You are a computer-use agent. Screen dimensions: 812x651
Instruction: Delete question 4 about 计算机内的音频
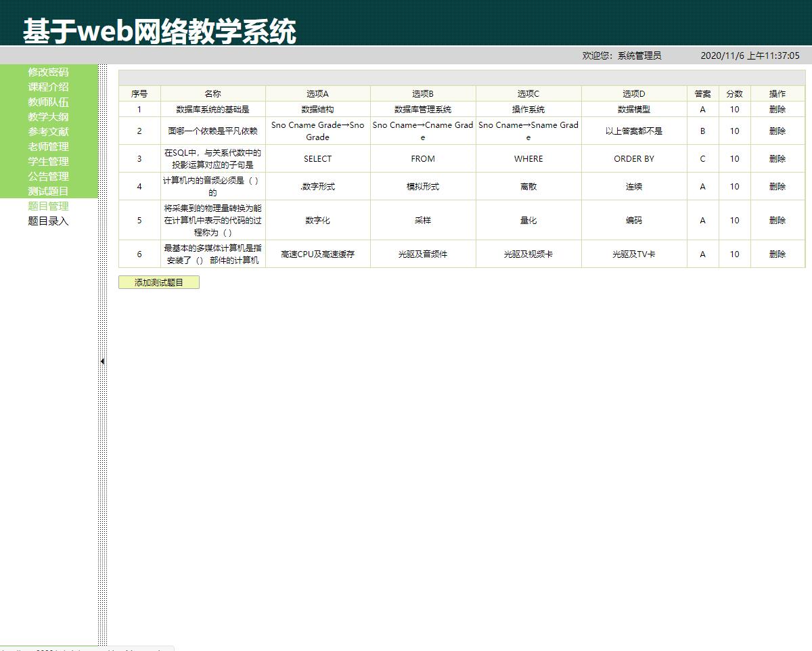(778, 186)
